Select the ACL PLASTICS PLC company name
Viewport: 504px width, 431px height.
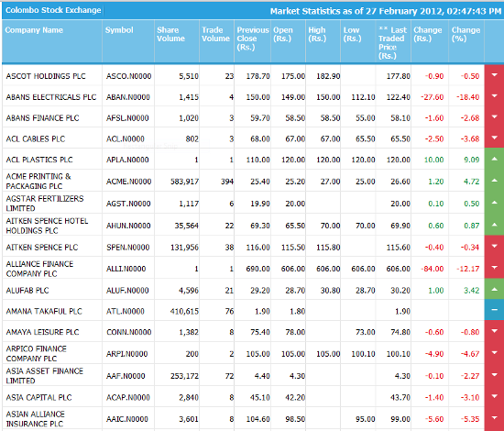click(39, 160)
